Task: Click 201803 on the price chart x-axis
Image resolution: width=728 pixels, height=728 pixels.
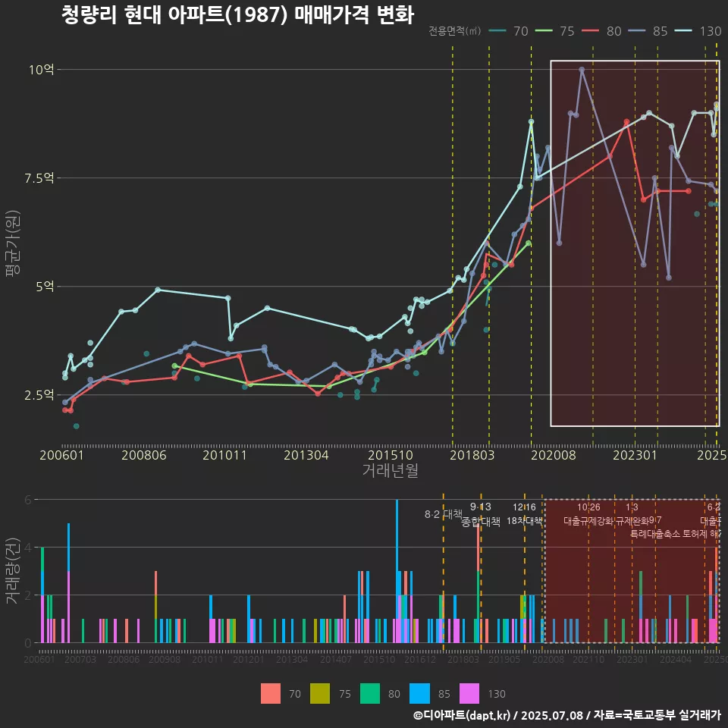Action: pos(472,455)
